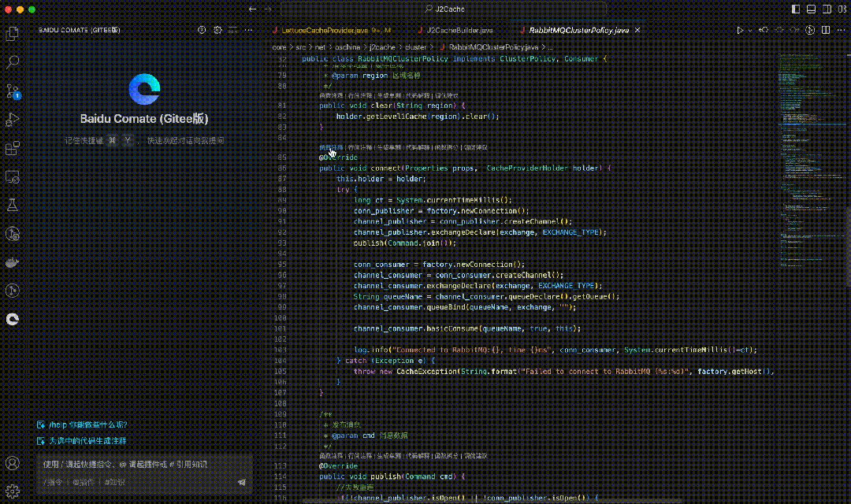Open editor more actions menu
The height and width of the screenshot is (504, 851).
pyautogui.click(x=841, y=31)
